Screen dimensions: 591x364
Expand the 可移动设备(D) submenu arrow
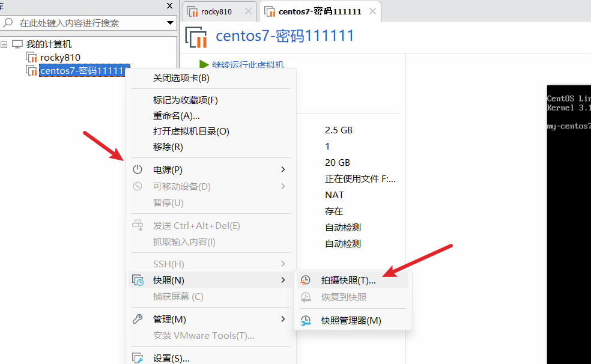click(x=283, y=186)
